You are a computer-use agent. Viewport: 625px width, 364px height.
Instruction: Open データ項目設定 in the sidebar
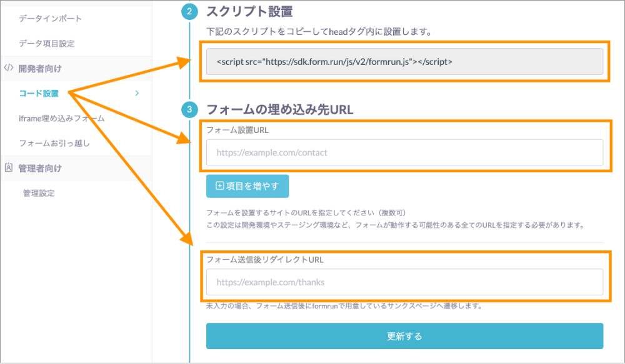[x=47, y=44]
